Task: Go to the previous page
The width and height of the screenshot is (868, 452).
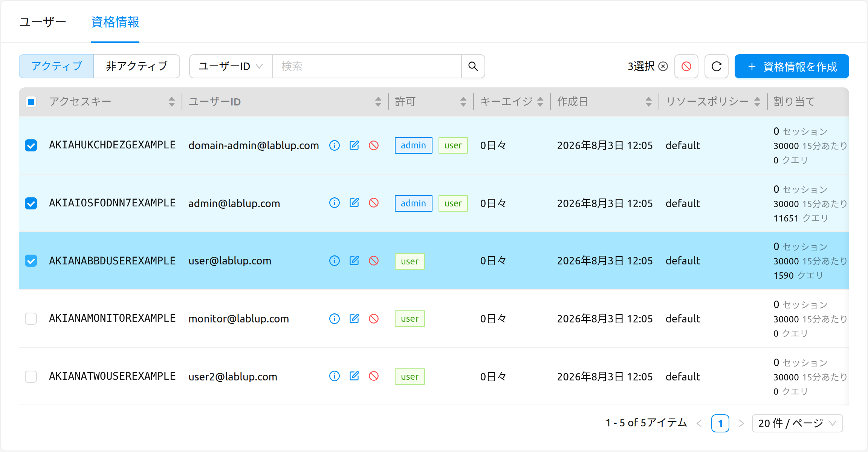Action: coord(699,423)
